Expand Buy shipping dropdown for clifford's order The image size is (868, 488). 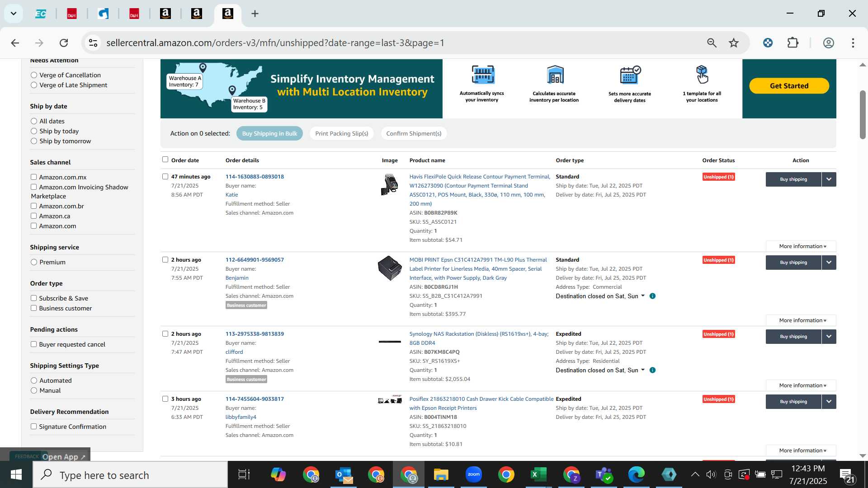coord(829,337)
